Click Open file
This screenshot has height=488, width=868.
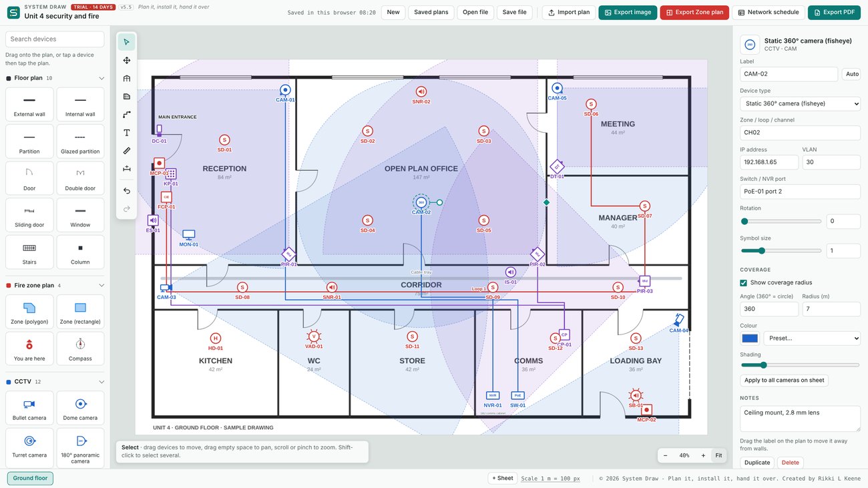[475, 12]
